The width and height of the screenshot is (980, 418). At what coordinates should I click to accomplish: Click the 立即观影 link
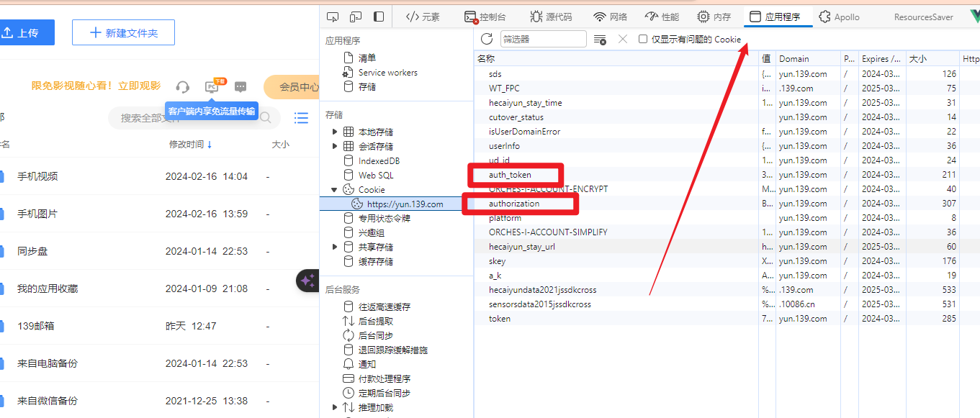pyautogui.click(x=140, y=84)
